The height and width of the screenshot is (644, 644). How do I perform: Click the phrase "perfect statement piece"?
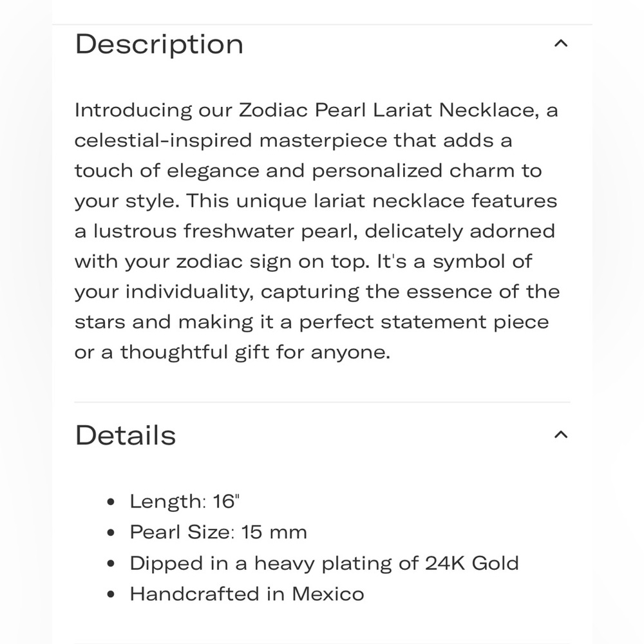424,322
